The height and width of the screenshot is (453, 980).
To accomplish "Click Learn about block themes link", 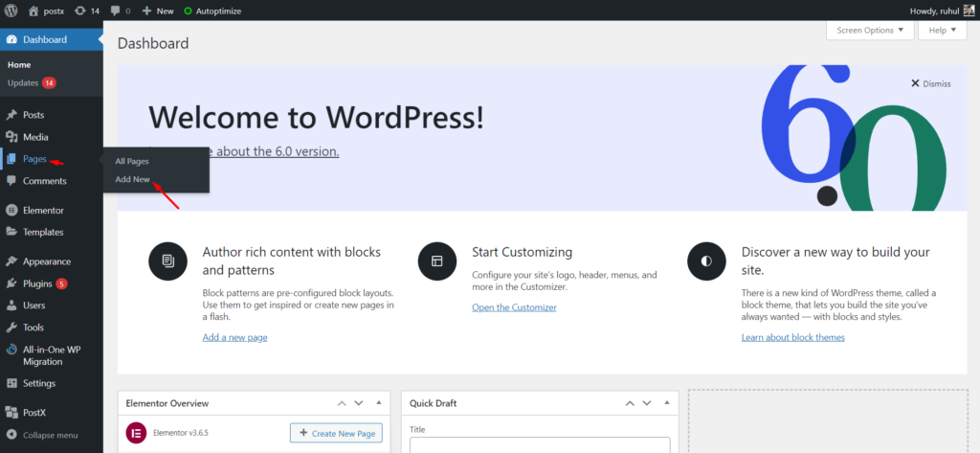I will (793, 337).
